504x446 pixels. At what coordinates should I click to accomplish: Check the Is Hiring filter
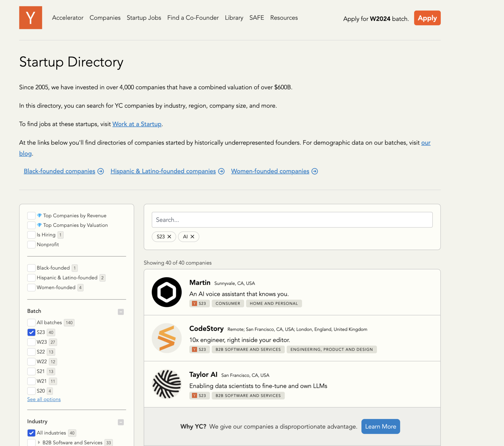click(x=31, y=235)
